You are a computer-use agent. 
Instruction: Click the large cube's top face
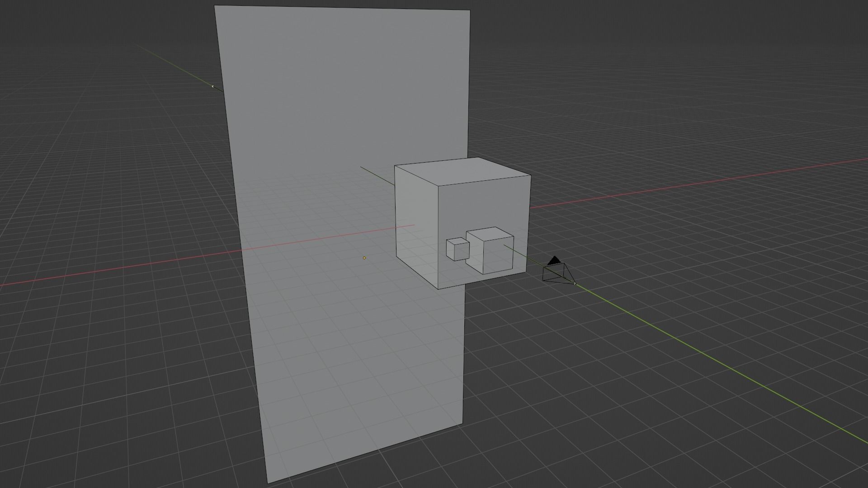click(461, 170)
